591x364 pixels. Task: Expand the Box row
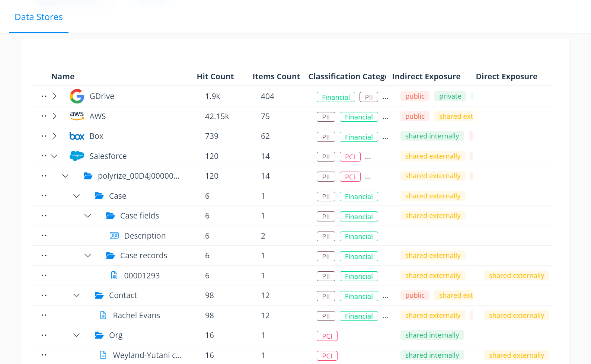click(x=54, y=136)
